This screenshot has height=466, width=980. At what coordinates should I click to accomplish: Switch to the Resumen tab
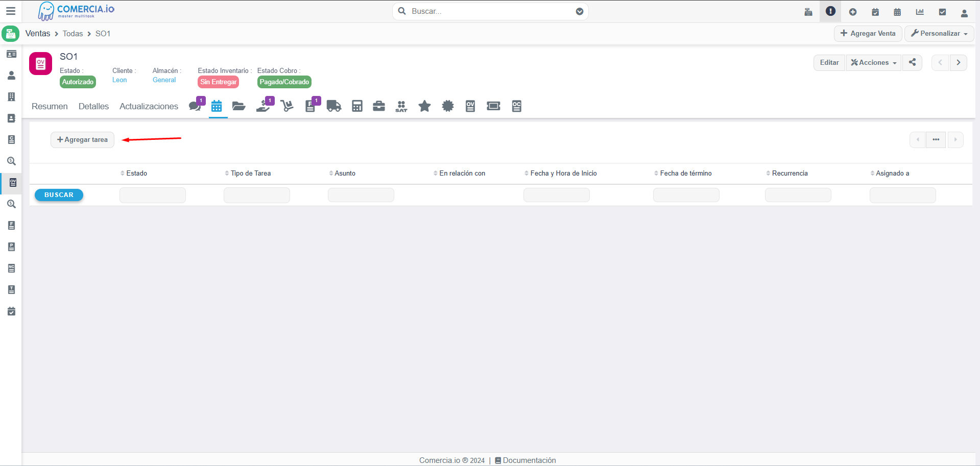pyautogui.click(x=50, y=106)
